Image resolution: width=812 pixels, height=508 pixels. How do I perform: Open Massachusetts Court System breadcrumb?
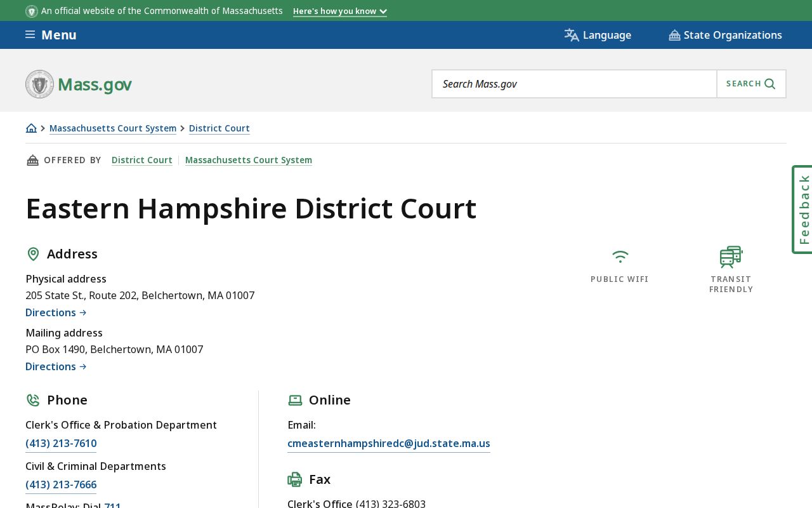click(113, 128)
